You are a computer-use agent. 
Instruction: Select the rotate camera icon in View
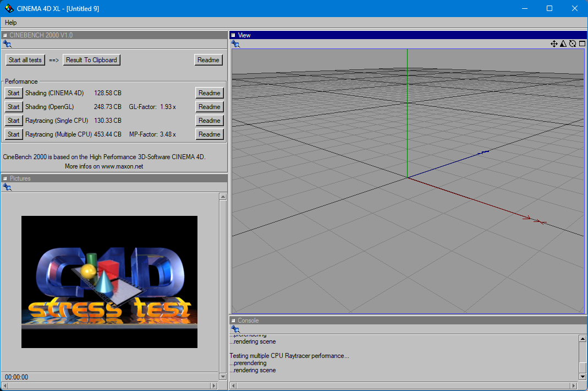click(573, 44)
